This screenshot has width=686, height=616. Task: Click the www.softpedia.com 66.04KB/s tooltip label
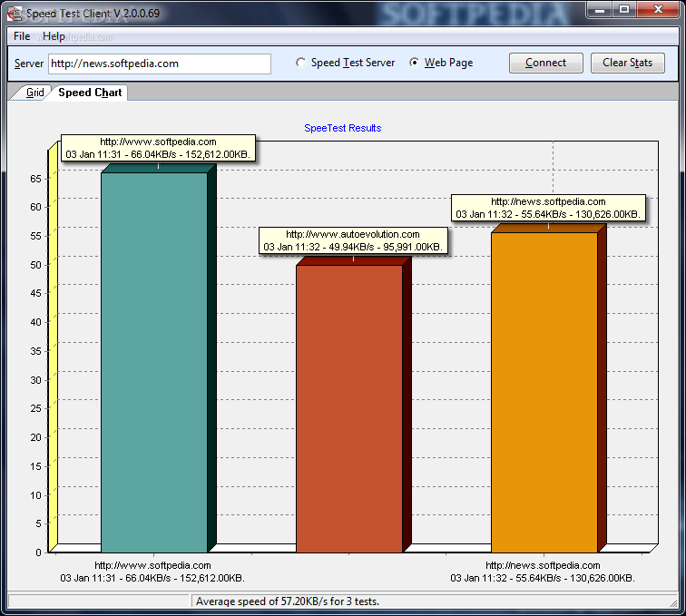click(x=158, y=148)
